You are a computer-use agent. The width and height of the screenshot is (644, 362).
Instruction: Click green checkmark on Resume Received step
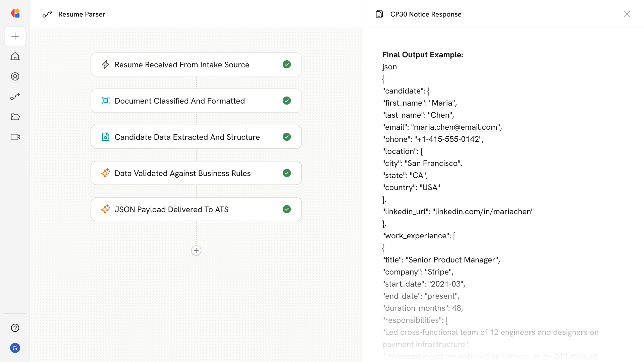click(x=286, y=64)
